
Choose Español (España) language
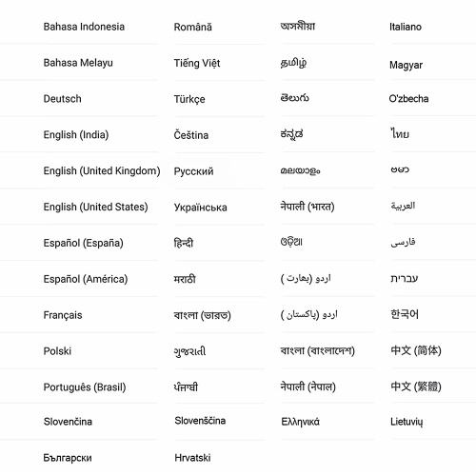(x=83, y=243)
